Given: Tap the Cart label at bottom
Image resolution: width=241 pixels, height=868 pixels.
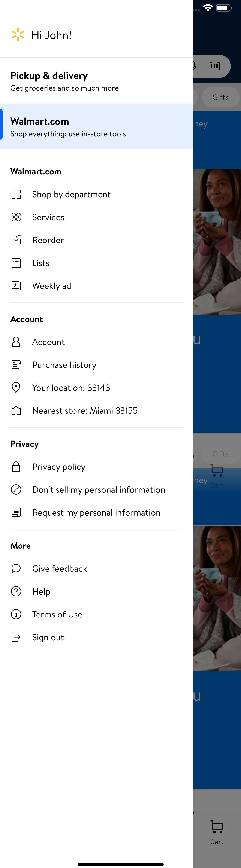Looking at the screenshot, I should click(x=217, y=841).
